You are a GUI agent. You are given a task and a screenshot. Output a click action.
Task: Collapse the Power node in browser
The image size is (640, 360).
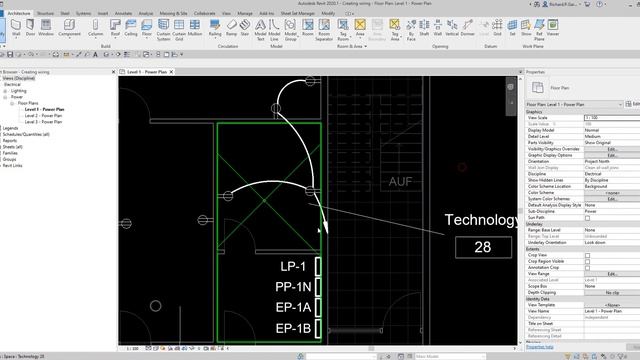click(5, 97)
